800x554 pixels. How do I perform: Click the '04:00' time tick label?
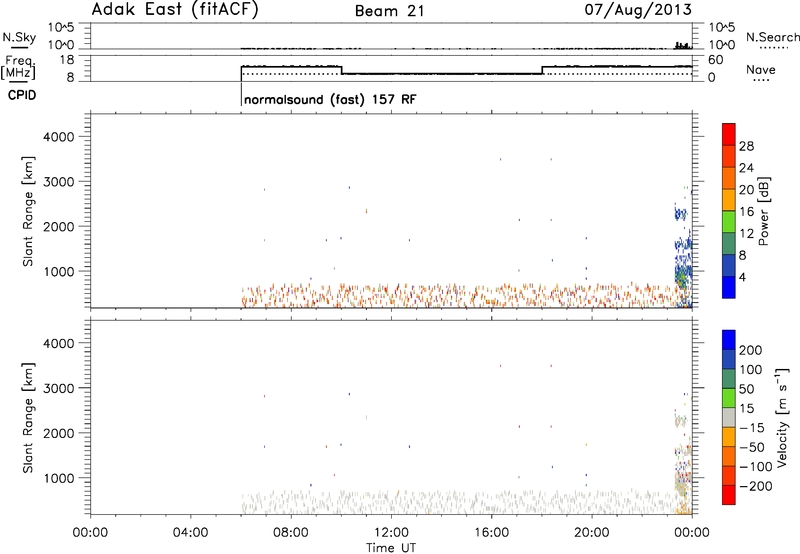click(x=190, y=533)
